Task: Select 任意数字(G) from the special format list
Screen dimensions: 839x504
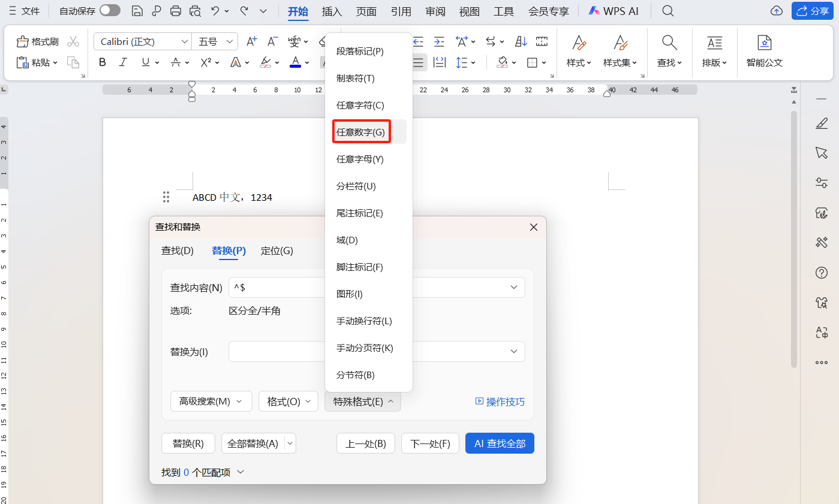Action: 361,132
